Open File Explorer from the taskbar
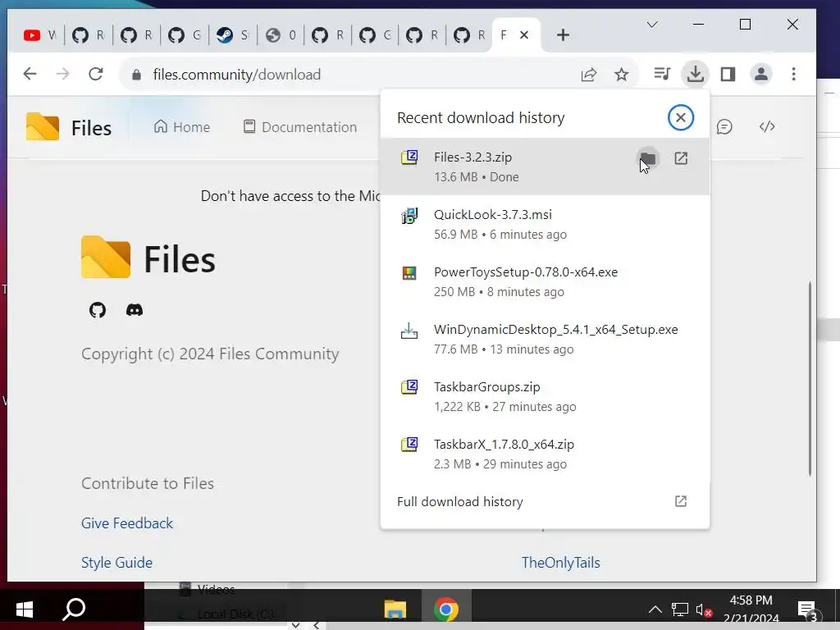The height and width of the screenshot is (630, 840). (x=395, y=609)
